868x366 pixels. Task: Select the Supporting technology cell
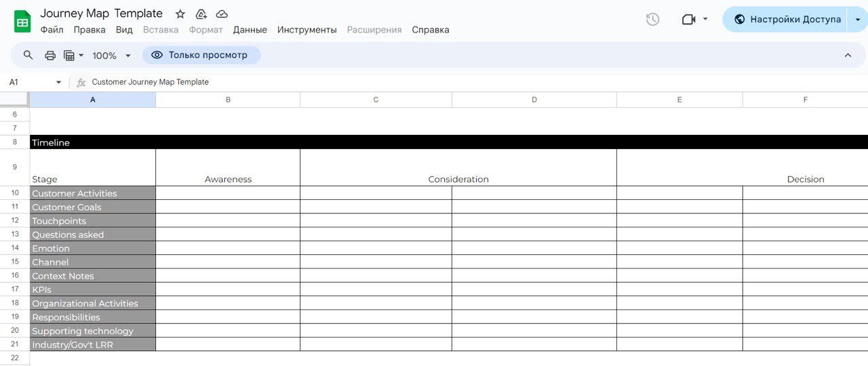tap(93, 331)
